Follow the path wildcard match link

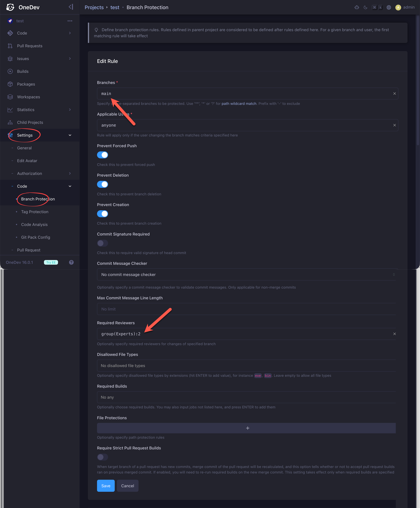tap(239, 104)
